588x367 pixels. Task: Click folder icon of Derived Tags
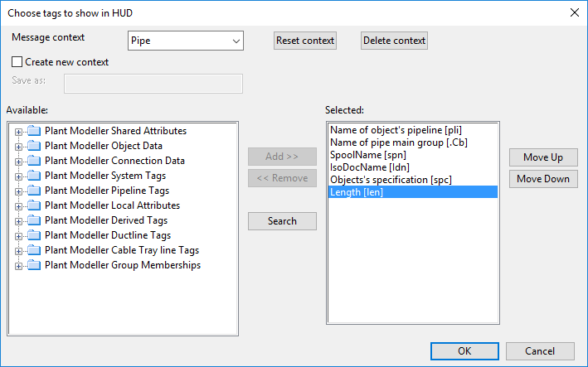click(x=34, y=220)
